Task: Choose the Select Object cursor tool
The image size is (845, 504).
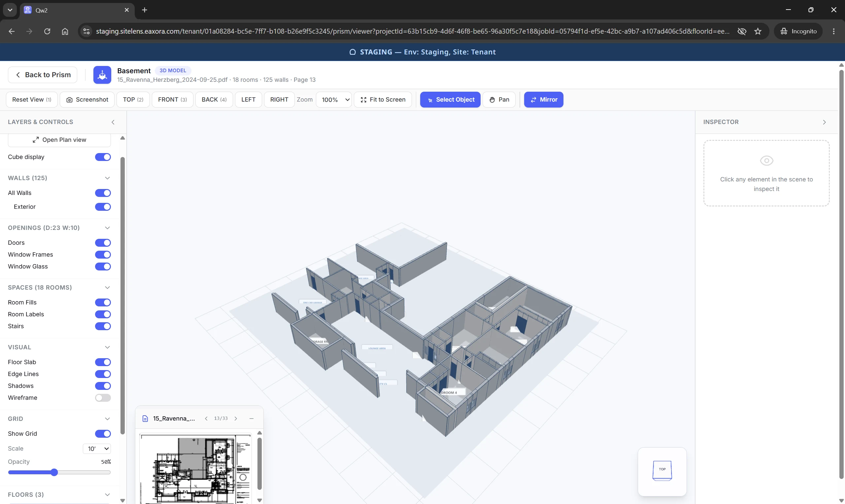Action: [450, 100]
